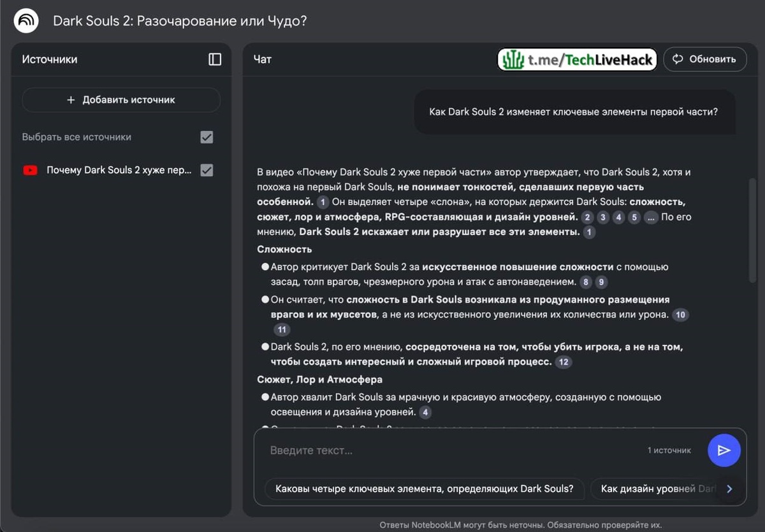
Task: Click the refresh icon inside Обновить
Action: click(x=678, y=59)
